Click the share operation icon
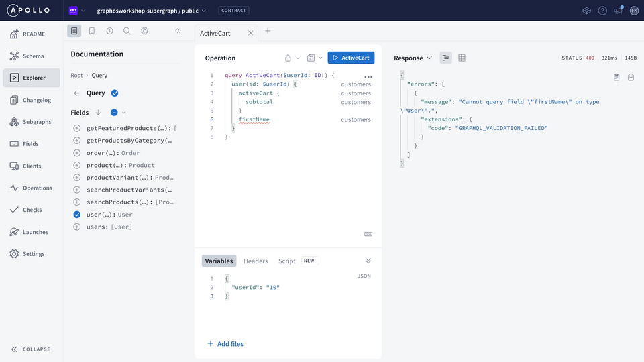This screenshot has height=362, width=644. tap(288, 58)
